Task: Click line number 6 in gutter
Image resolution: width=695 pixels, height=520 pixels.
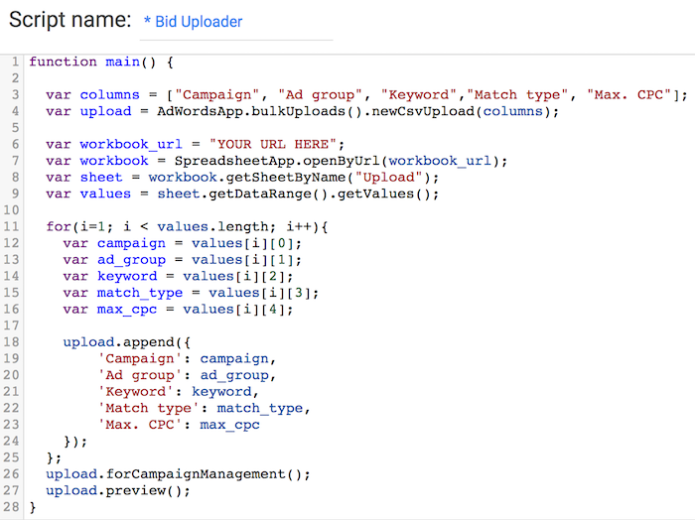Action: 15,145
